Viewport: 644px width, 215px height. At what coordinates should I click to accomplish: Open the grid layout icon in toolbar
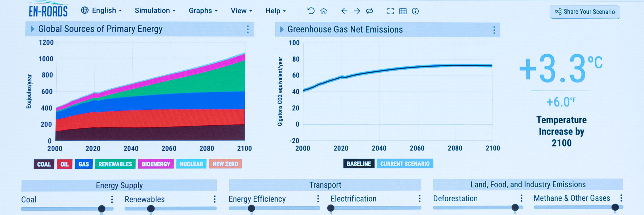[x=403, y=11]
